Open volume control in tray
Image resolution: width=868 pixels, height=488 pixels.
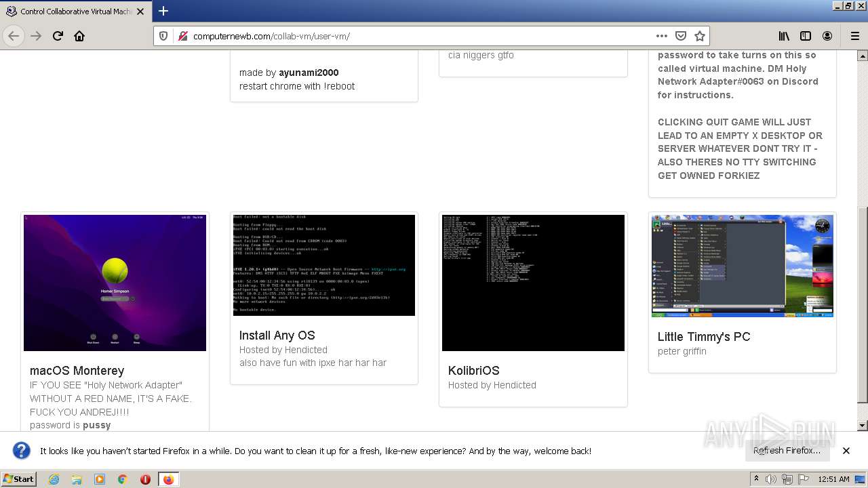pyautogui.click(x=771, y=479)
